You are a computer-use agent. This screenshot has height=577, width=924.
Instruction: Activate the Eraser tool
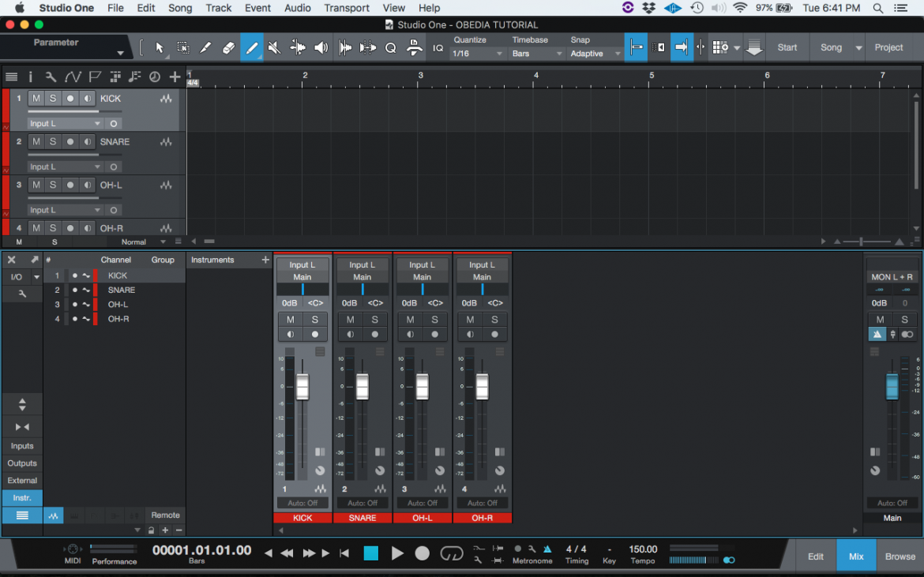click(x=229, y=47)
